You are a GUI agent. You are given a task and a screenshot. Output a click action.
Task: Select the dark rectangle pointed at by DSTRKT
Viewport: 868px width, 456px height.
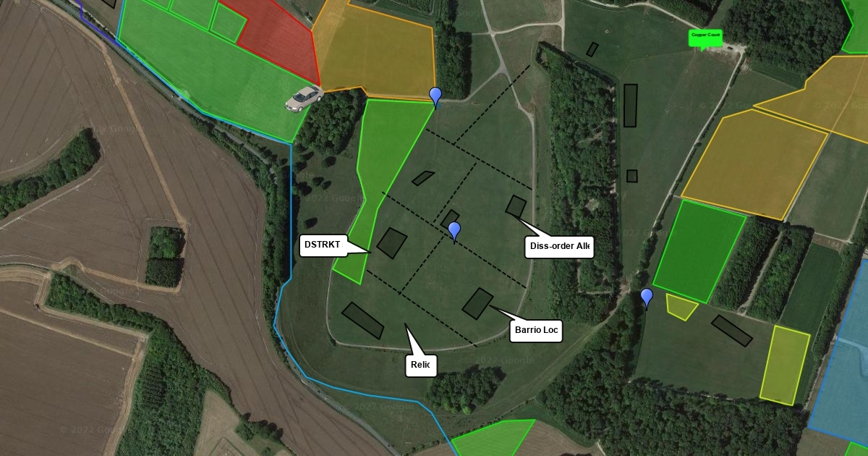(x=392, y=243)
